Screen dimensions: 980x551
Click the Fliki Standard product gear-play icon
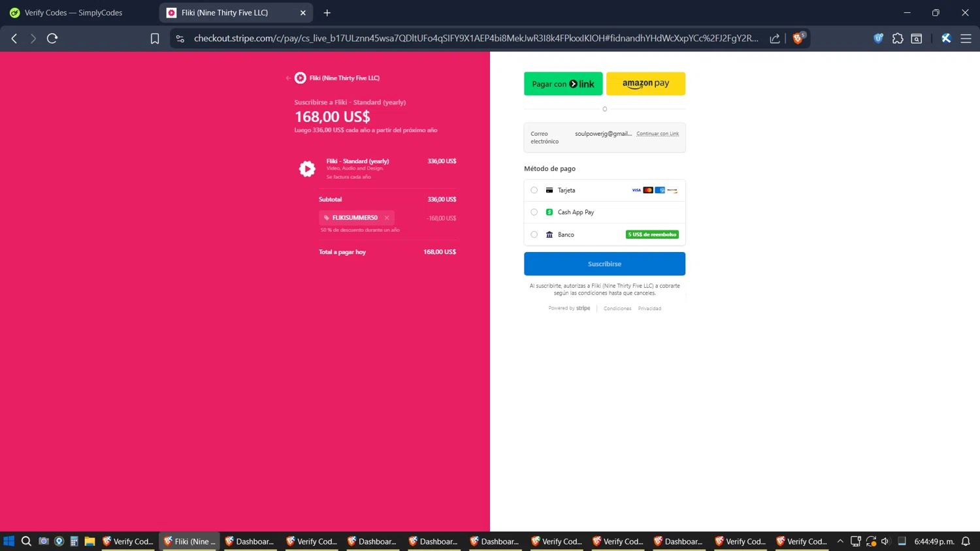pos(307,169)
